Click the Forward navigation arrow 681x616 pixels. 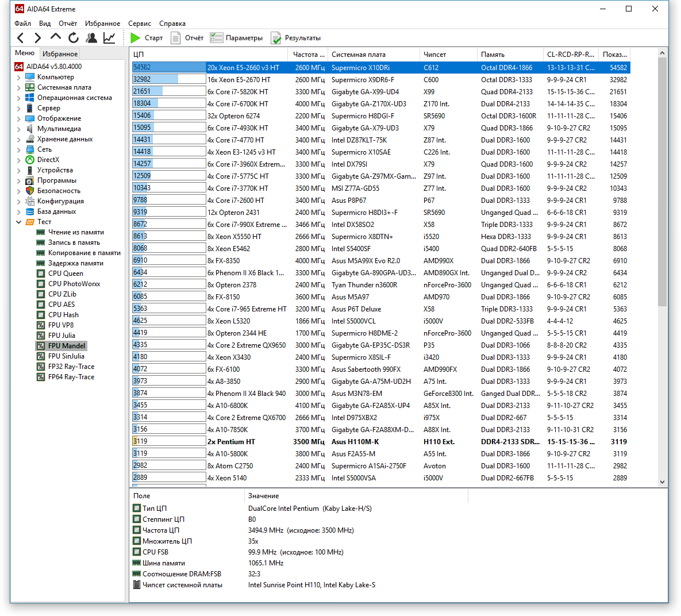click(x=38, y=38)
